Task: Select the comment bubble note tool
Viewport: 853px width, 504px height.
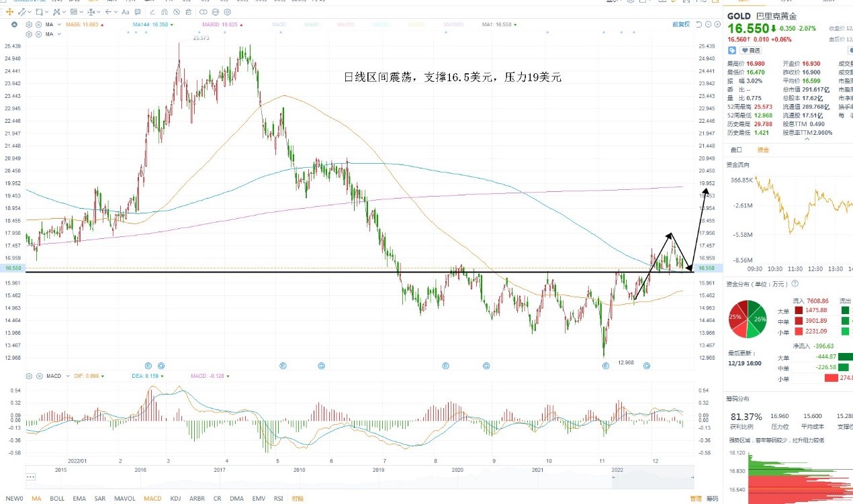Action: (x=138, y=11)
